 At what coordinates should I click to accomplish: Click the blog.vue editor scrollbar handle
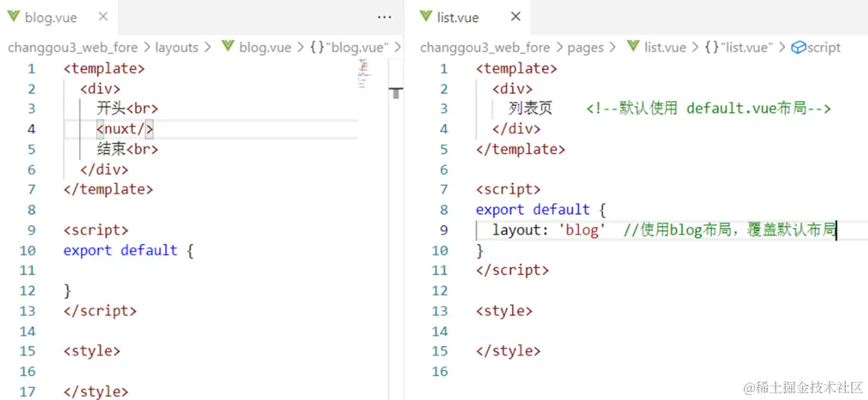pyautogui.click(x=396, y=93)
